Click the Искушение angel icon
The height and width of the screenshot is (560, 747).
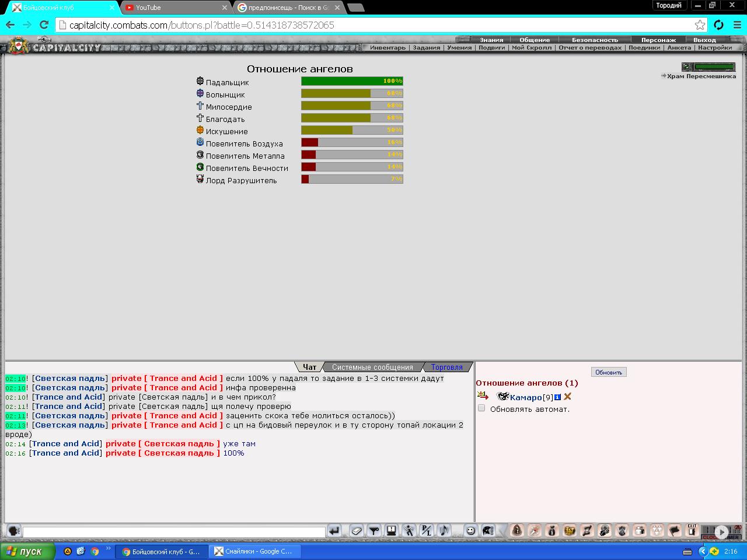[200, 130]
